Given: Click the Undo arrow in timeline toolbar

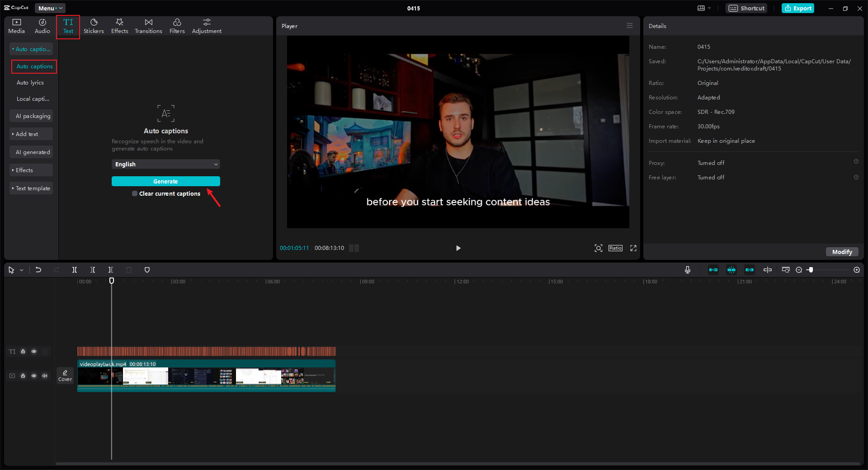Looking at the screenshot, I should coord(38,270).
